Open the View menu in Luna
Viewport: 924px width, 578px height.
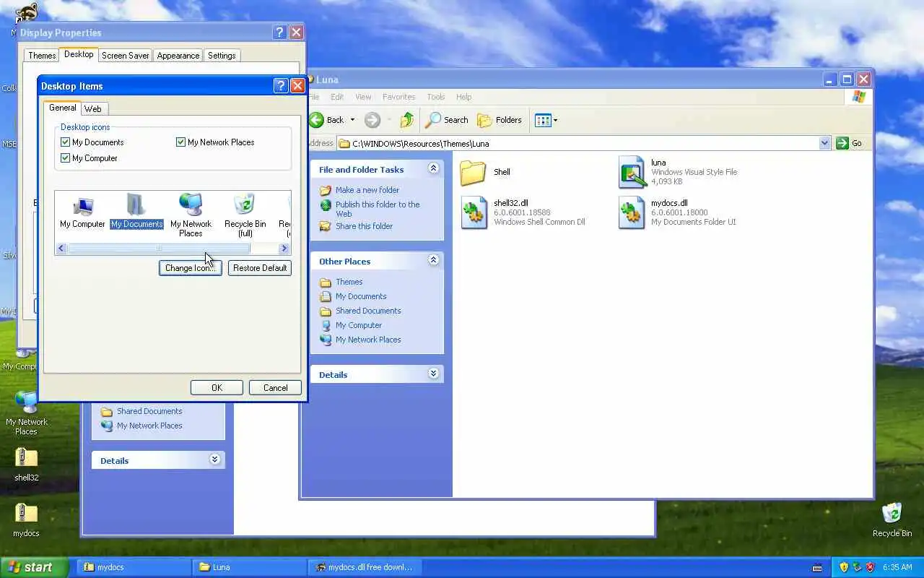click(x=363, y=97)
